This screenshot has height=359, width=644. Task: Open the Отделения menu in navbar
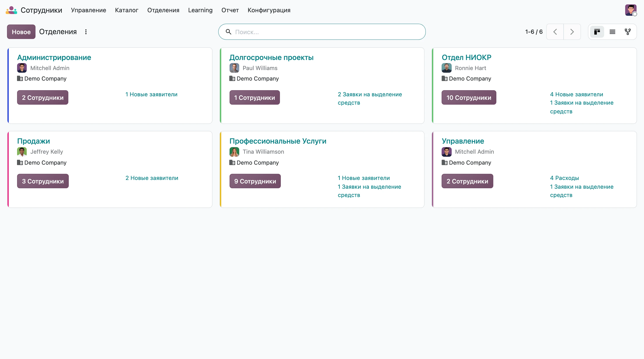(x=163, y=10)
